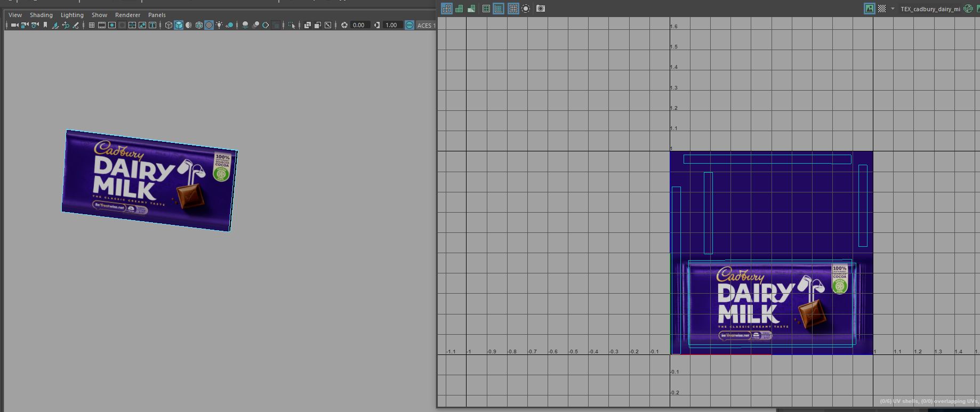Toggle Wireframe on Shaded icon
The height and width of the screenshot is (412, 980).
click(x=199, y=25)
